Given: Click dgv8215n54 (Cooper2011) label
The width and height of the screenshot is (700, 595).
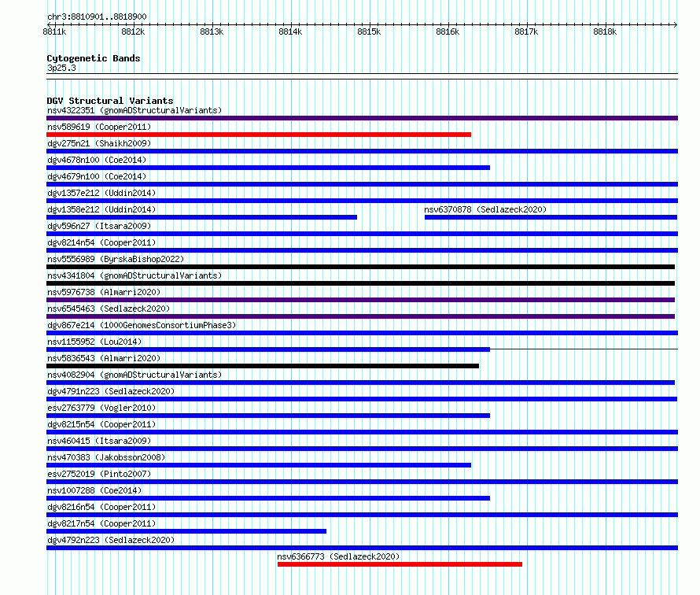Looking at the screenshot, I should tap(101, 424).
